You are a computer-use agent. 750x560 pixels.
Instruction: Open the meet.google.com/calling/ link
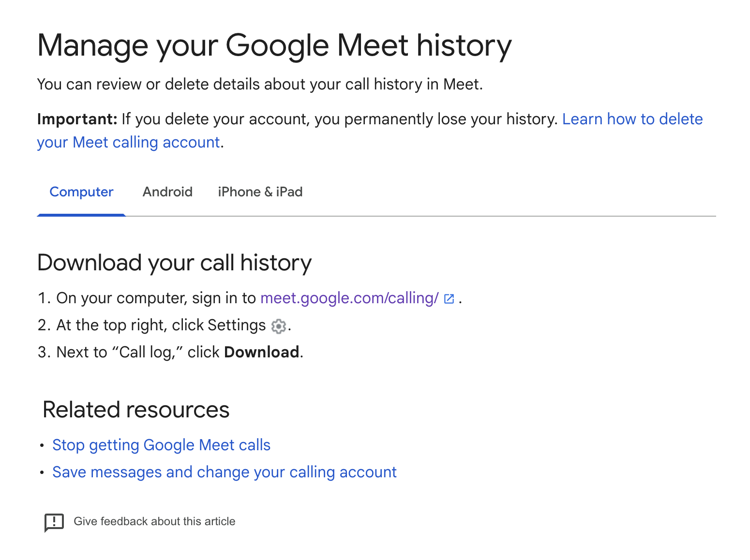pyautogui.click(x=349, y=298)
